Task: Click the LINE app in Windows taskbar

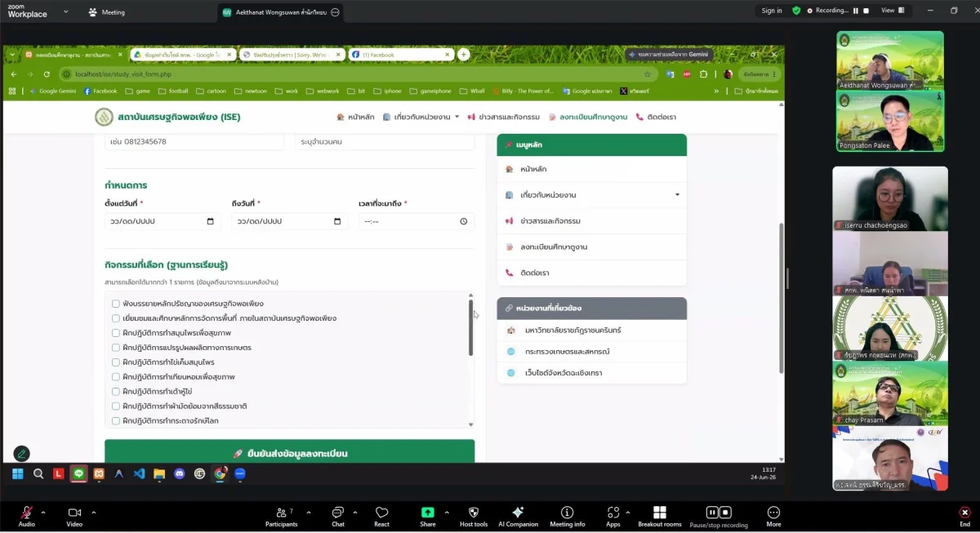Action: [78, 473]
